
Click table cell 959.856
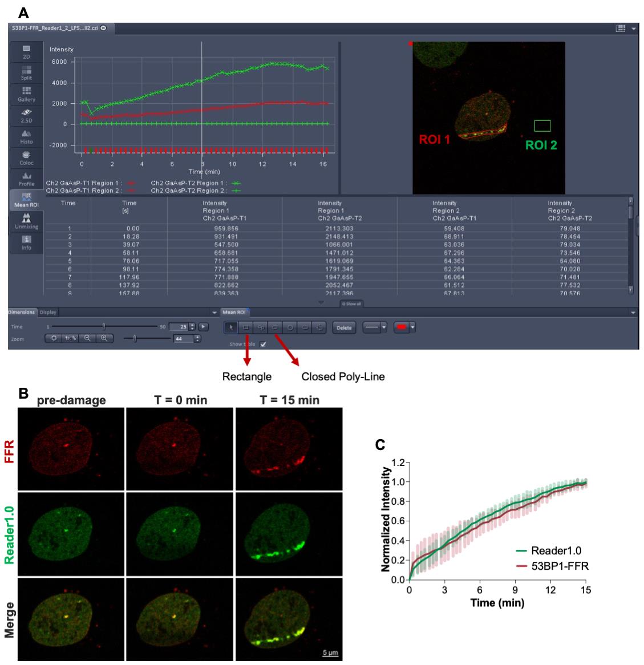pyautogui.click(x=226, y=229)
